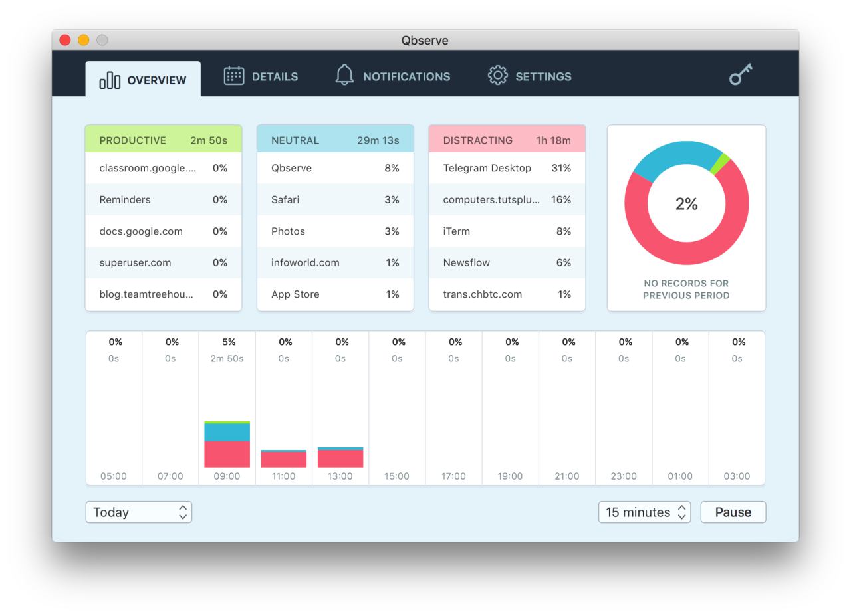Open the Today period dropdown
Image resolution: width=851 pixels, height=616 pixels.
[138, 512]
